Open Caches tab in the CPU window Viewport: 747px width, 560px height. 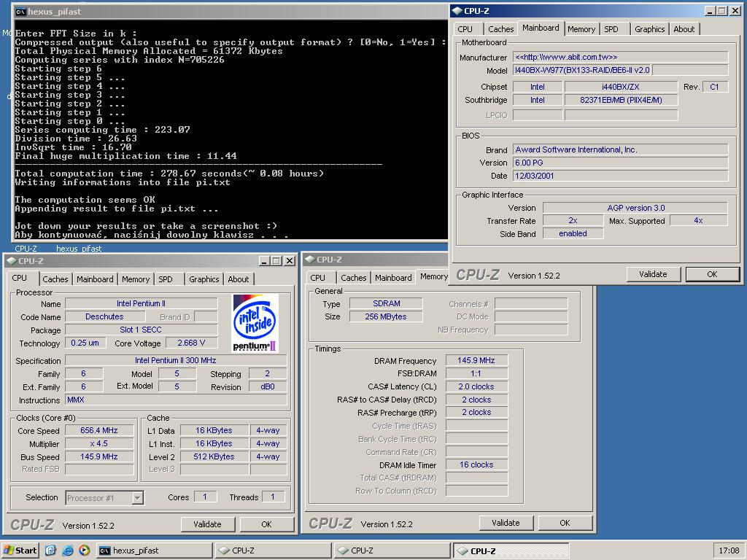(55, 279)
